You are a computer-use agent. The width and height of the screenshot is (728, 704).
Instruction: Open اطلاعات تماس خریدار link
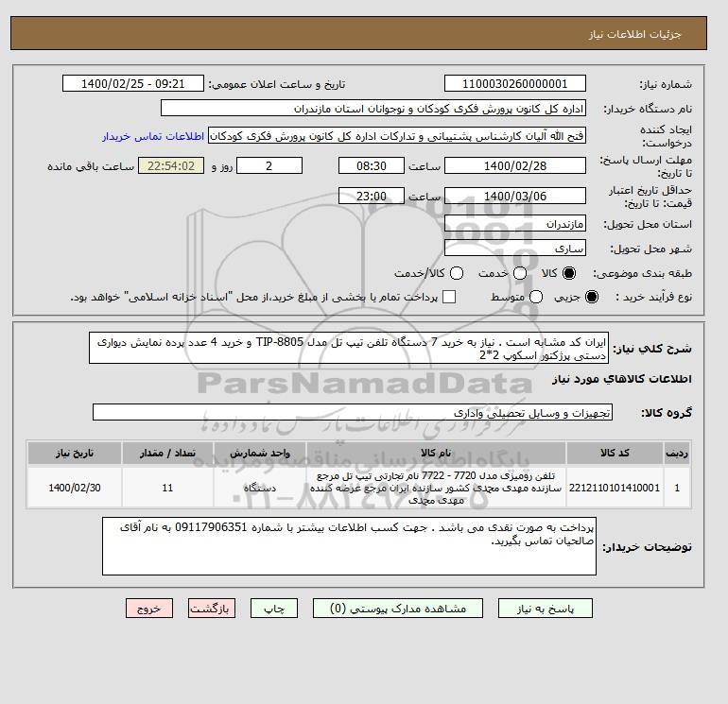point(153,136)
